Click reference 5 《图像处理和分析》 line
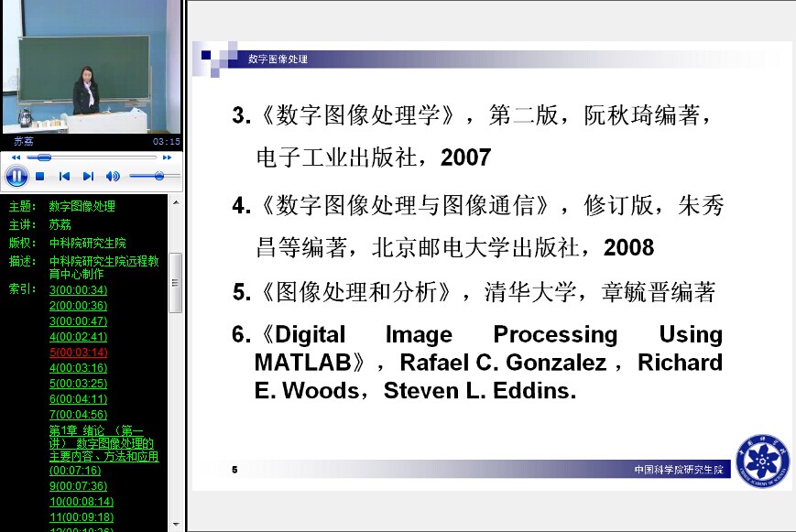The image size is (796, 532). pos(474,292)
